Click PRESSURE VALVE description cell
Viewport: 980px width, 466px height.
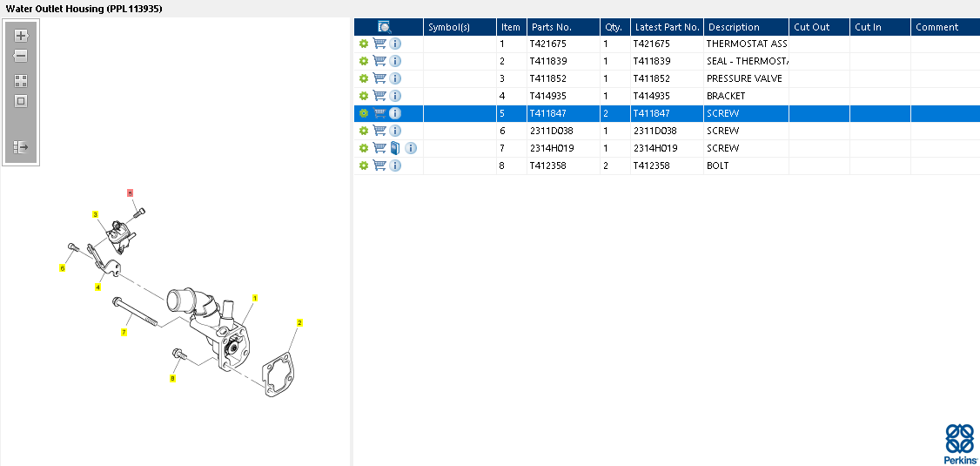click(746, 78)
